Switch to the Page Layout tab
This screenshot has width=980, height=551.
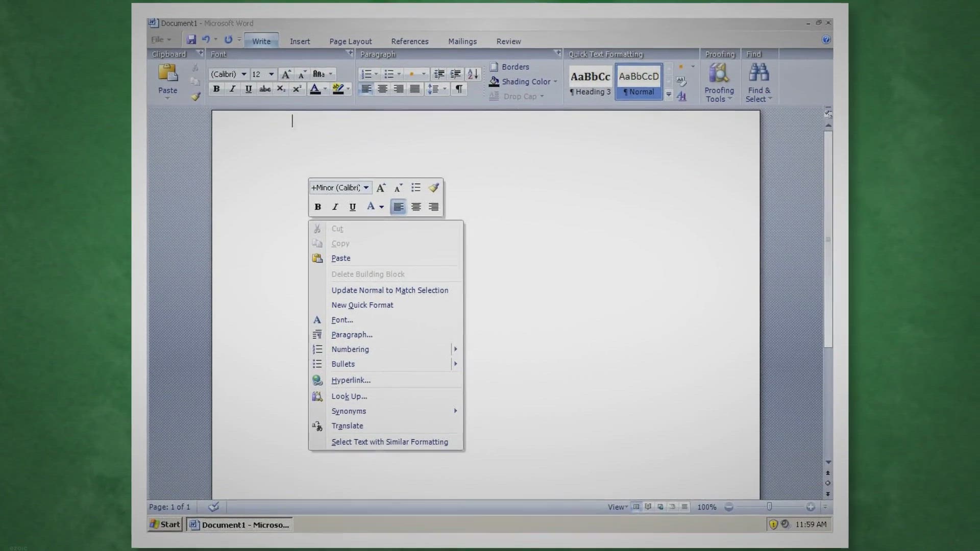point(351,41)
